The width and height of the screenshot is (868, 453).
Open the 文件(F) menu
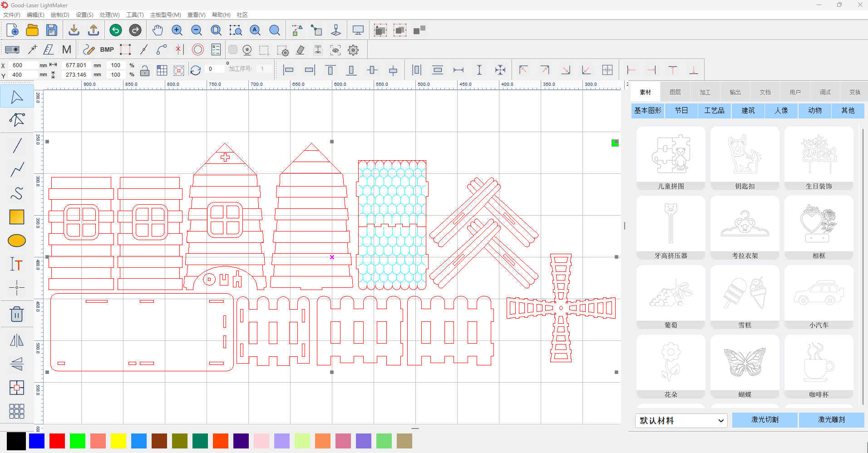click(x=12, y=15)
